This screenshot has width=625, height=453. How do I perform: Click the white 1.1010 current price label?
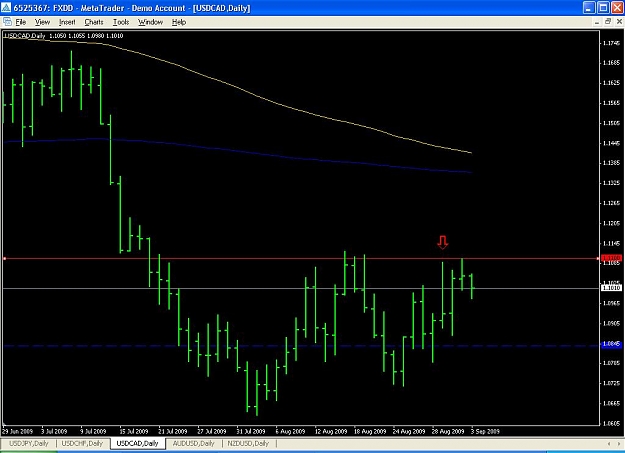tap(611, 288)
